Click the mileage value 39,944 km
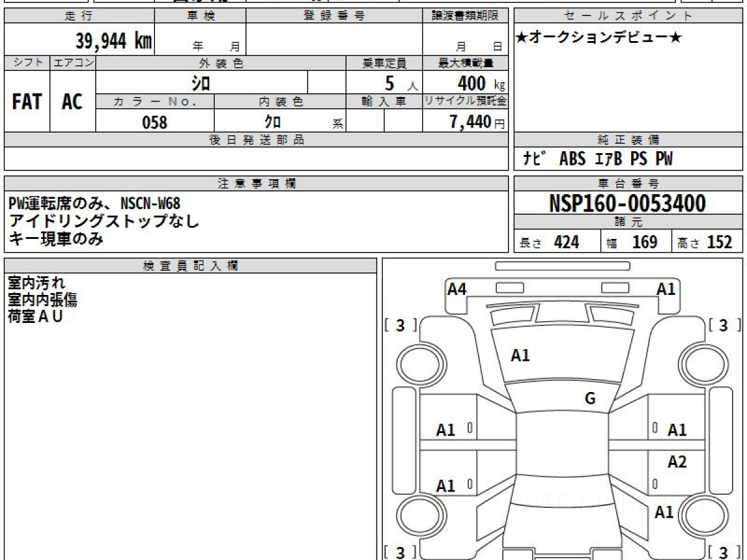This screenshot has width=747, height=560. tap(114, 41)
